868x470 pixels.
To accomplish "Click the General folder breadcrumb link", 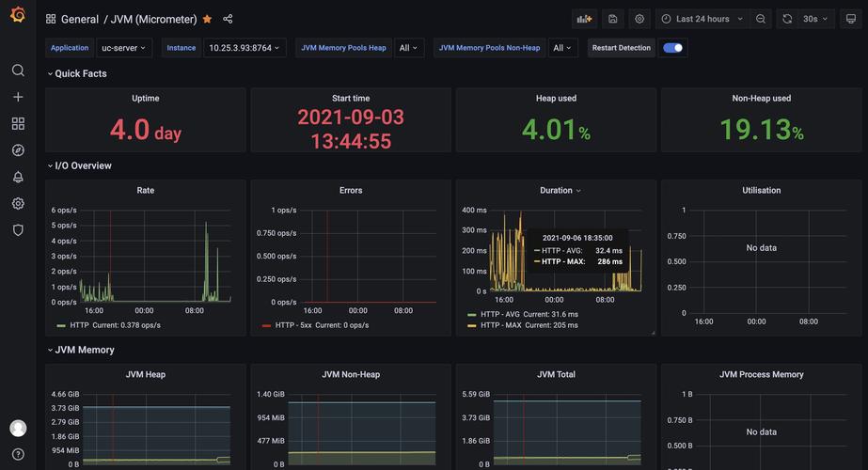I will tap(80, 19).
